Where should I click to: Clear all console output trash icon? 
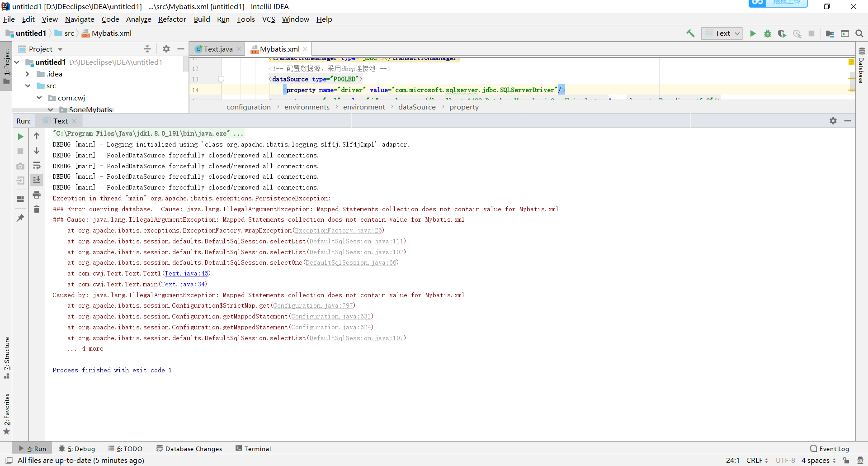point(37,209)
